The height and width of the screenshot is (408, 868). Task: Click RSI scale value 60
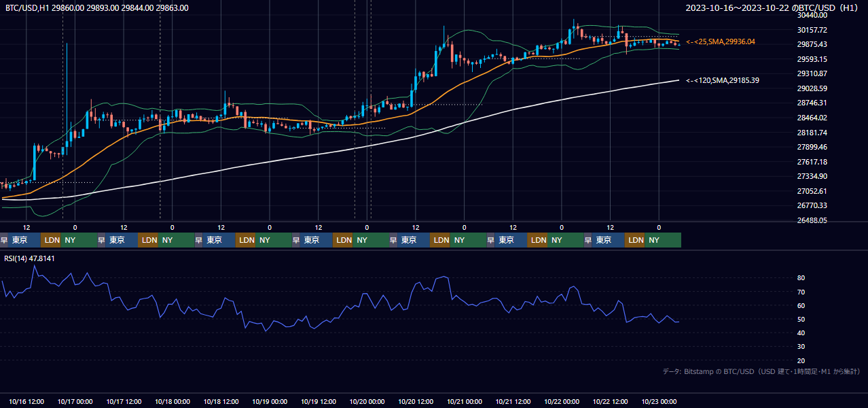[x=801, y=305]
